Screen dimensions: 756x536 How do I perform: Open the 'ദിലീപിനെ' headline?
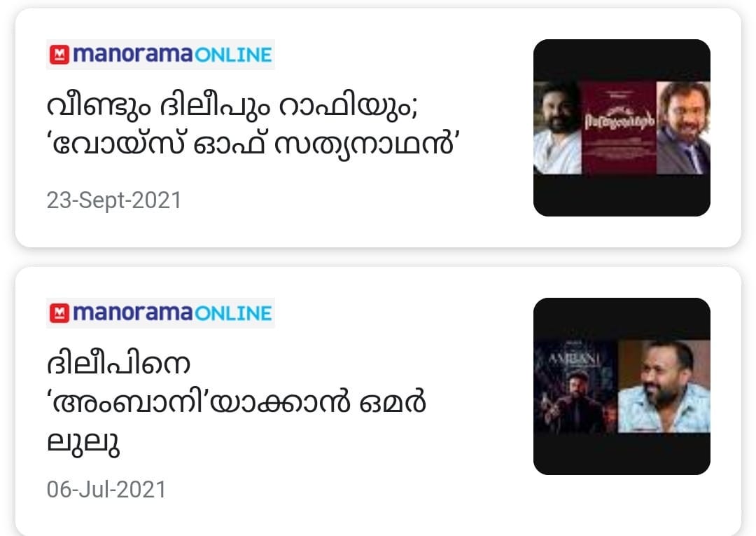118,364
